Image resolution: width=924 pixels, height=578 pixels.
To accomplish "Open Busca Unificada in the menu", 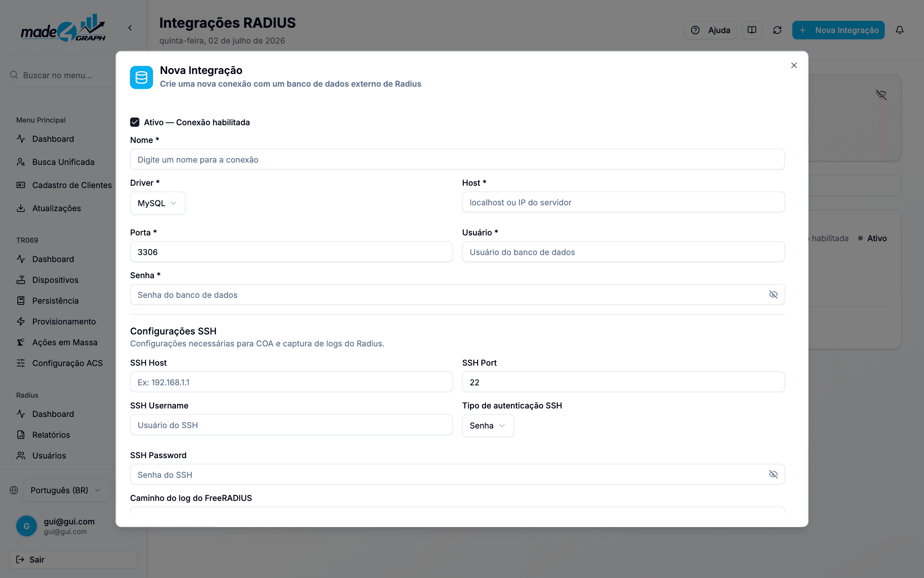I will 63,162.
